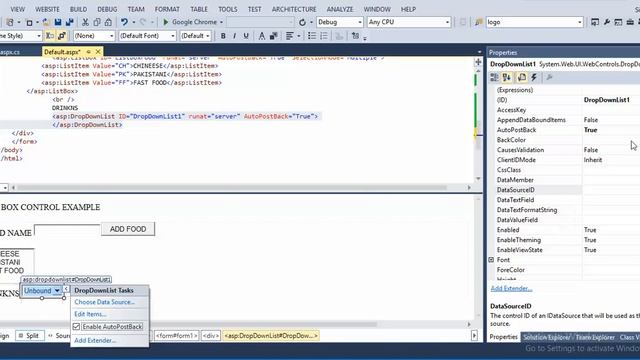Select the <form#form1> breadcrumb tag
640x360 pixels.
(x=176, y=336)
